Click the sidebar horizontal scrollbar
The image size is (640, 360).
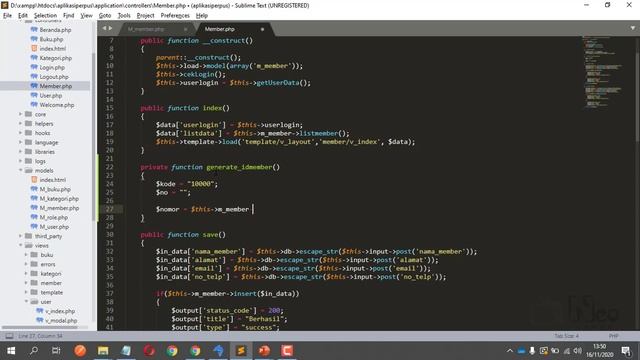[40, 327]
